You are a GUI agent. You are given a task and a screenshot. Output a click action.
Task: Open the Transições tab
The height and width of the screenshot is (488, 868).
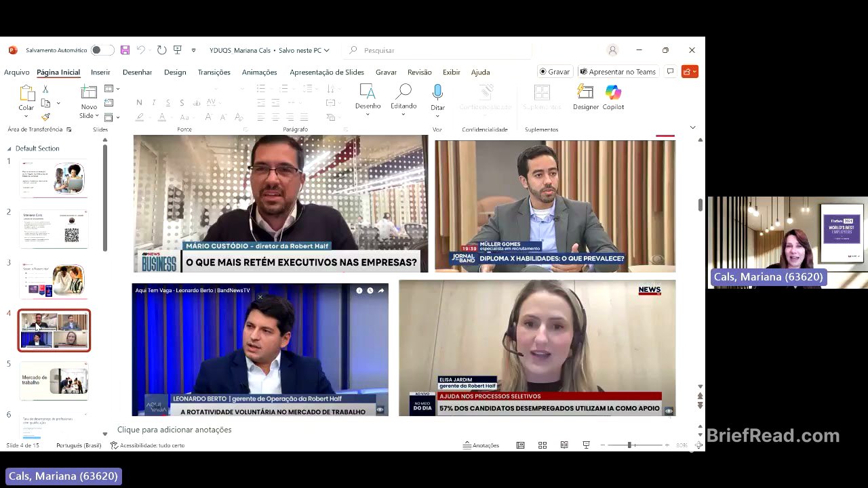[x=214, y=72]
